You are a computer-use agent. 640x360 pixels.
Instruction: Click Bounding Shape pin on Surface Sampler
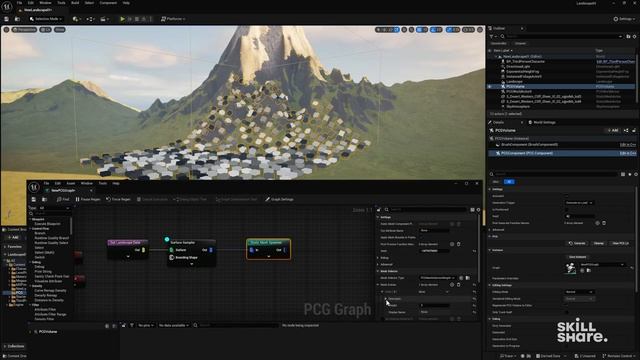[x=171, y=258]
